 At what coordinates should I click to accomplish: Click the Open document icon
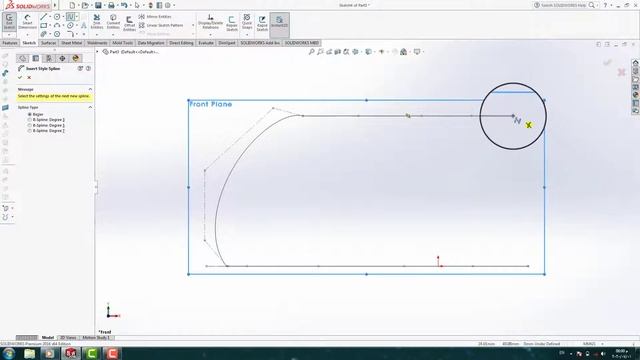(x=85, y=5)
